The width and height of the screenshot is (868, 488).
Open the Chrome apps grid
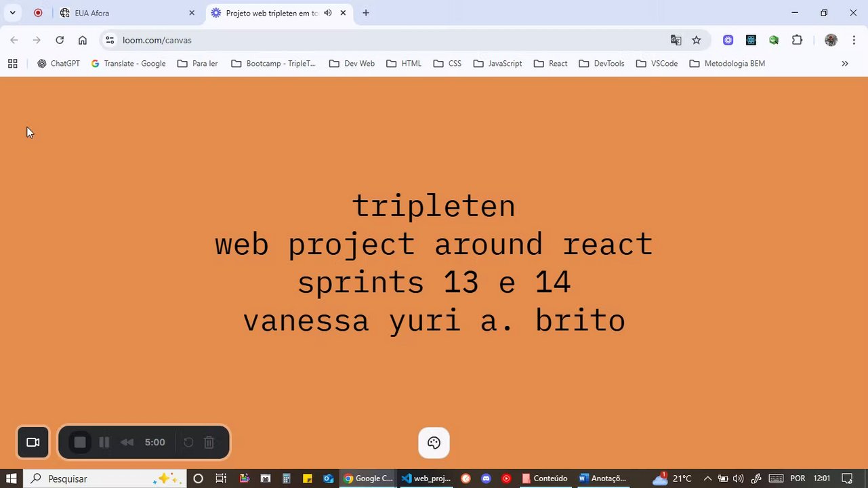pyautogui.click(x=12, y=64)
